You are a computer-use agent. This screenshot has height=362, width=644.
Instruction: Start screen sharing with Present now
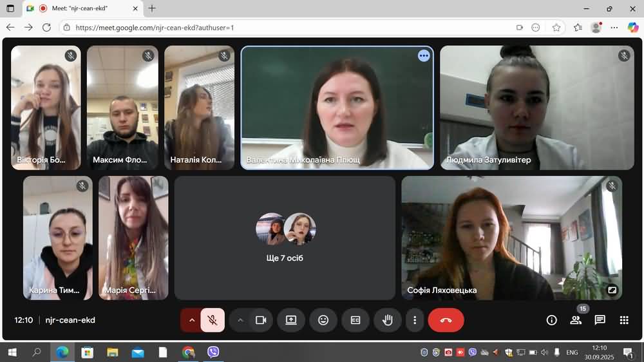(291, 320)
